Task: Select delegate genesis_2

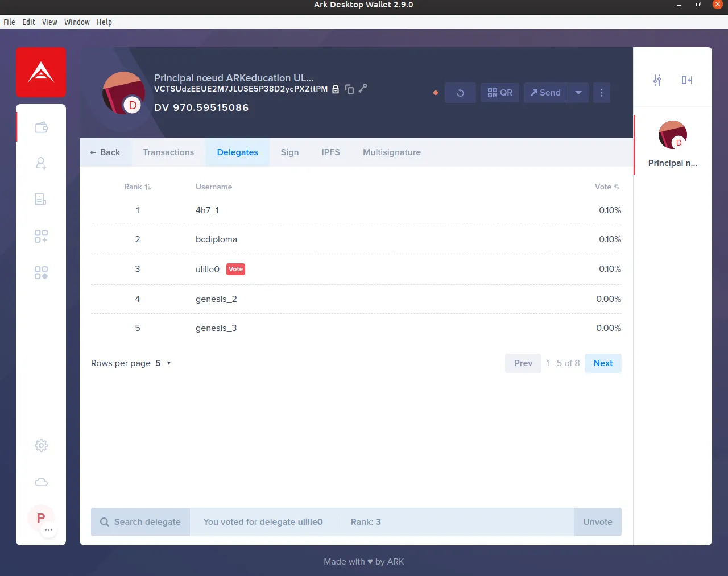Action: click(356, 299)
